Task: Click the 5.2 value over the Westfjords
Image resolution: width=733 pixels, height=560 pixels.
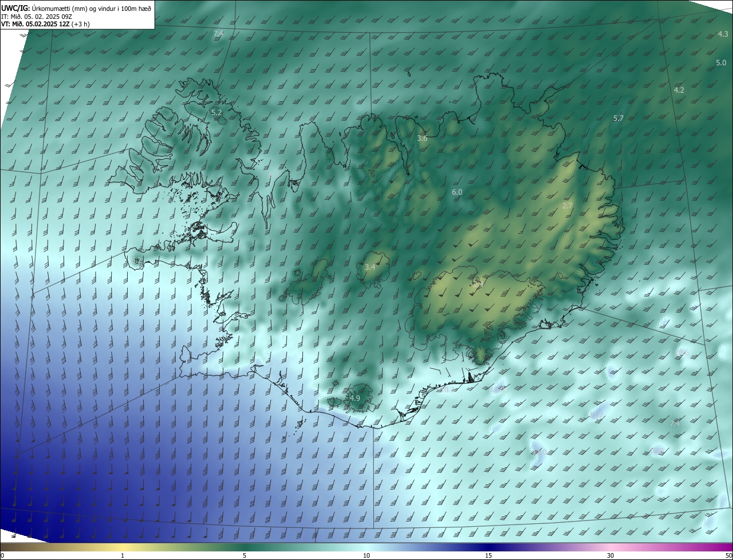Action: coord(216,113)
